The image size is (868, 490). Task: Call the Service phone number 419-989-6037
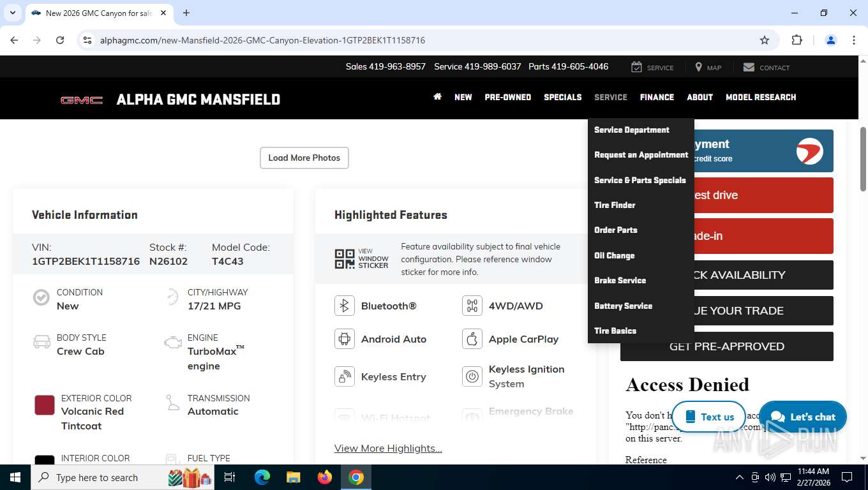pos(477,66)
